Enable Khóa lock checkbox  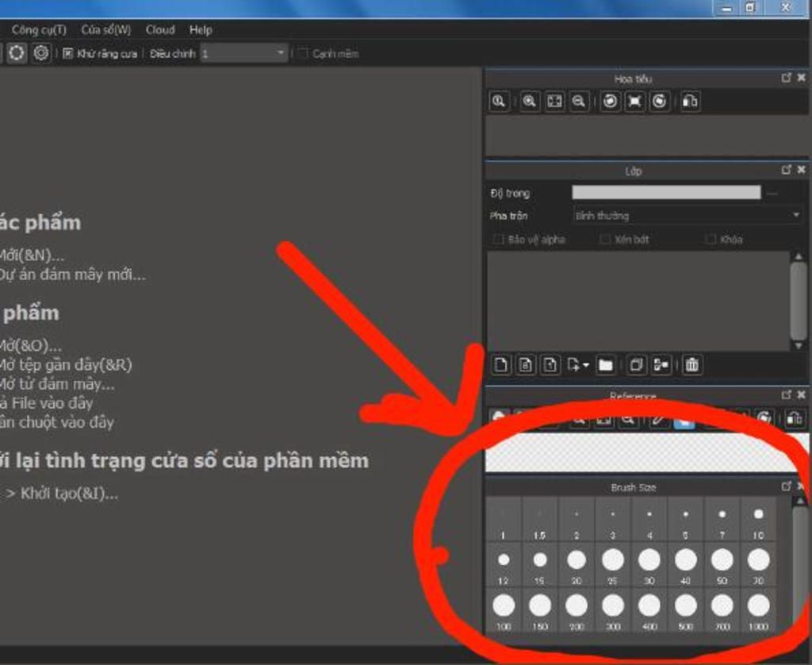710,240
